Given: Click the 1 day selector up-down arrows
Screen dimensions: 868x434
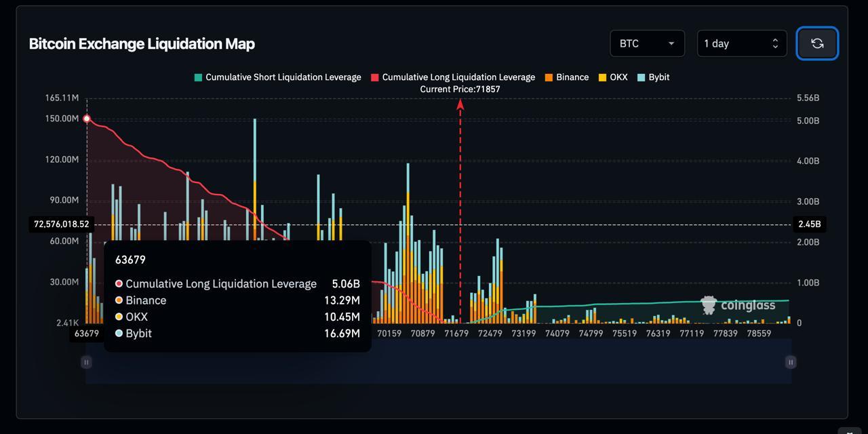Looking at the screenshot, I should pyautogui.click(x=775, y=43).
